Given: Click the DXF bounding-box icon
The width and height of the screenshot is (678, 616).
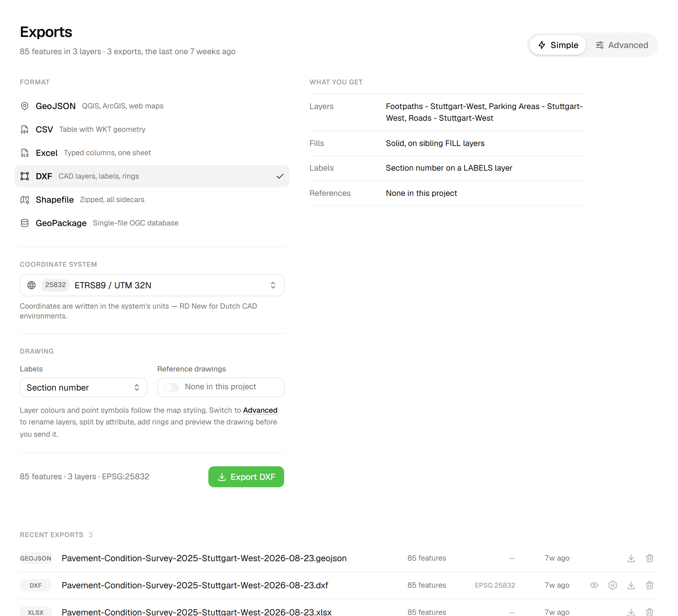Looking at the screenshot, I should click(25, 176).
